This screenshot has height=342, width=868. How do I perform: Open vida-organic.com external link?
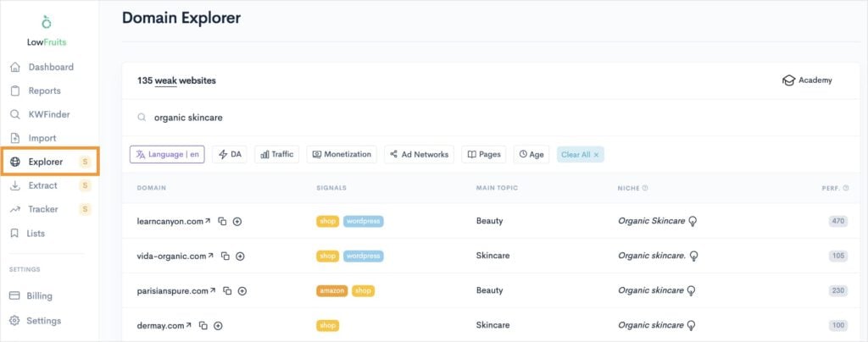[x=210, y=256]
